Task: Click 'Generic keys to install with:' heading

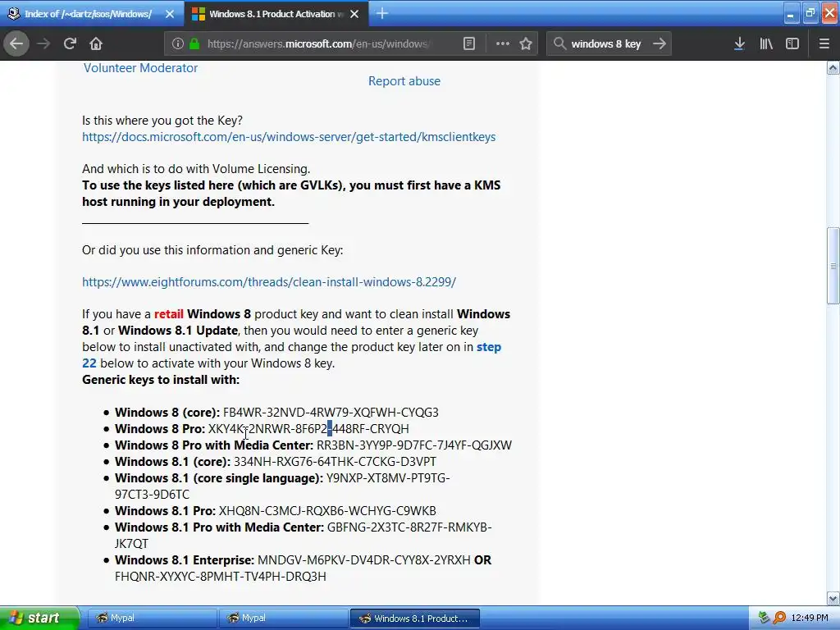Action: pyautogui.click(x=161, y=380)
